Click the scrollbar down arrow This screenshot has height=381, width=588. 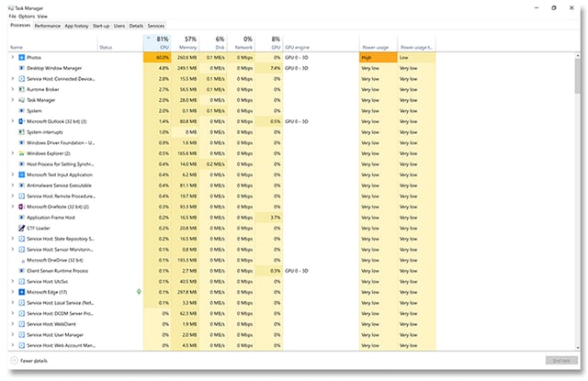[578, 348]
